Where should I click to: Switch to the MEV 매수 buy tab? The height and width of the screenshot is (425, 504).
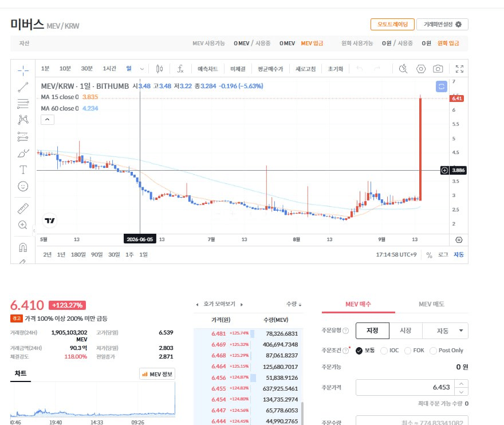pyautogui.click(x=358, y=304)
